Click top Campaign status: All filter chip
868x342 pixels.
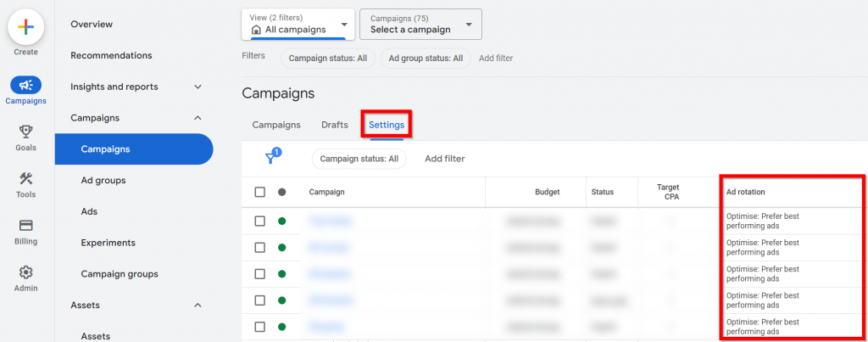(x=328, y=58)
